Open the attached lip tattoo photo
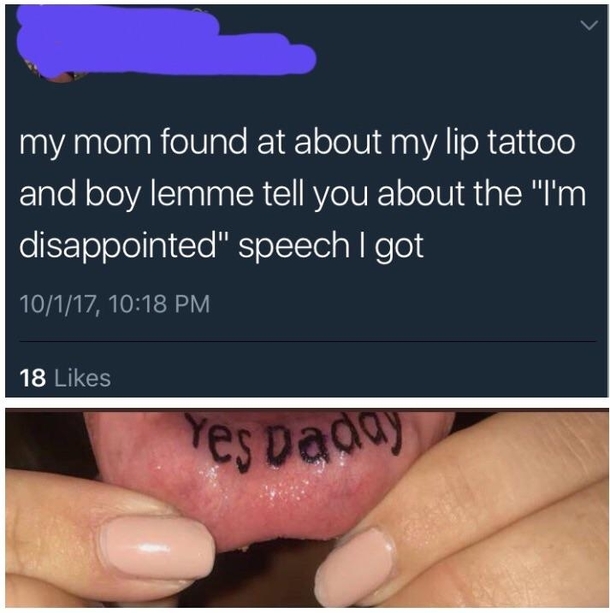The height and width of the screenshot is (613, 610). [307, 507]
